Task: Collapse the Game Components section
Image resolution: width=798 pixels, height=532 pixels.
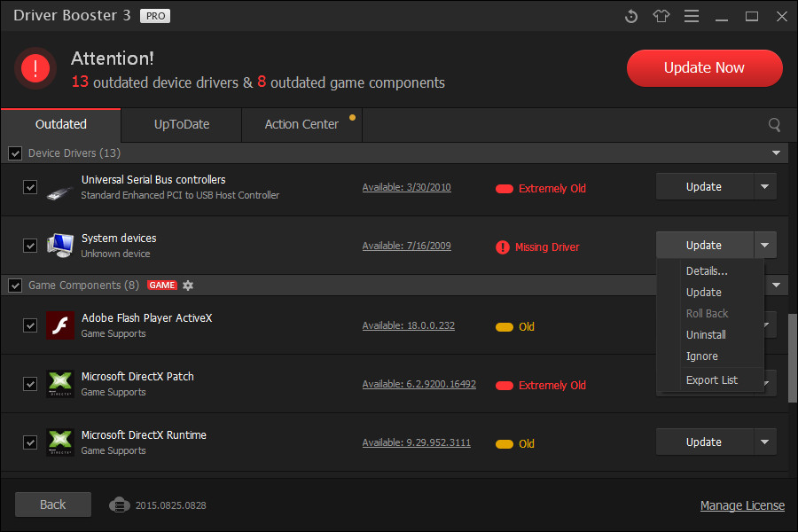Action: coord(778,285)
